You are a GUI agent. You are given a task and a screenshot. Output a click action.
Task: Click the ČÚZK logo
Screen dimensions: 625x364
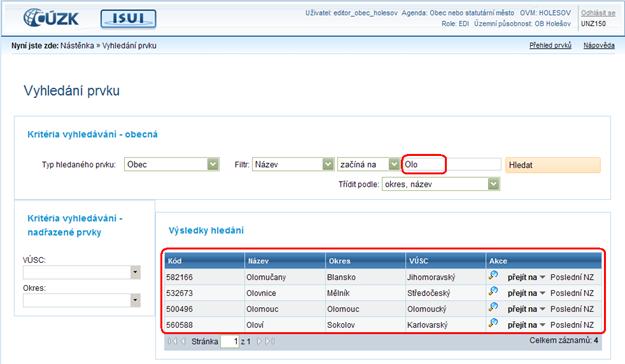(51, 18)
